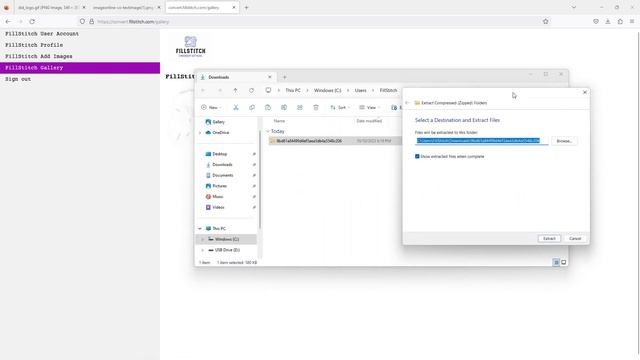
Task: Open Firefox extensions icon
Action: tap(620, 22)
